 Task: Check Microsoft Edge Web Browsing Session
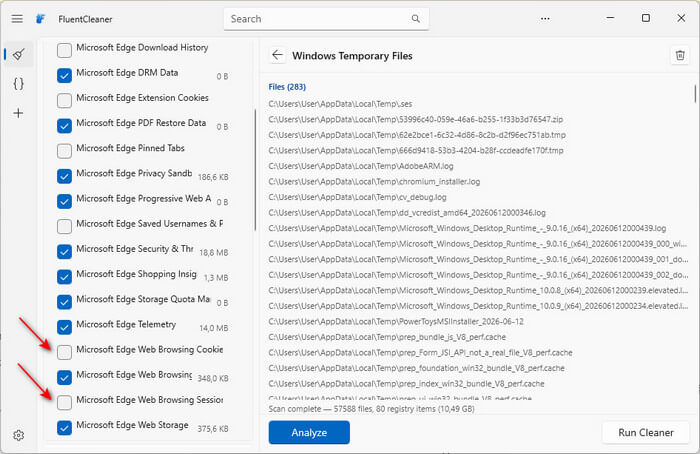64,403
